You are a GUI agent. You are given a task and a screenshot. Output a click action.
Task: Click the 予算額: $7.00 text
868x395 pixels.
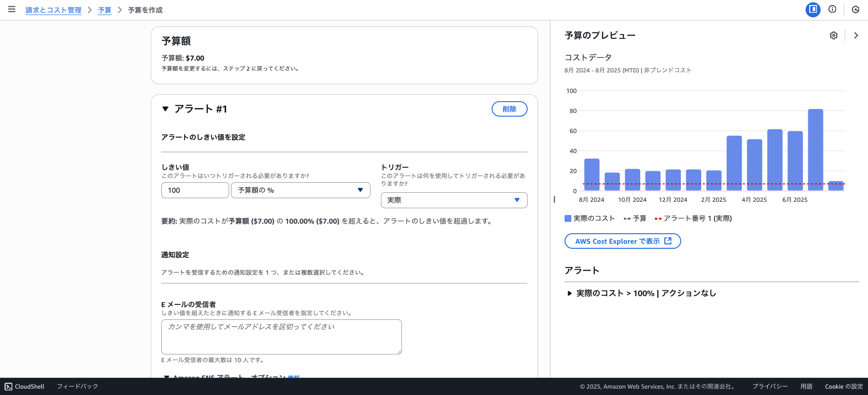pyautogui.click(x=183, y=58)
